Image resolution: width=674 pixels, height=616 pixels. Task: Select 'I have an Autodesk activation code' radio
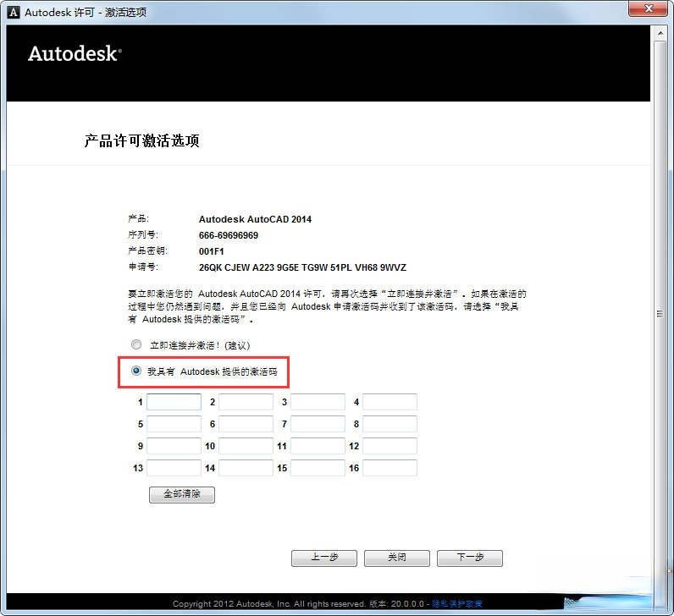click(x=135, y=371)
